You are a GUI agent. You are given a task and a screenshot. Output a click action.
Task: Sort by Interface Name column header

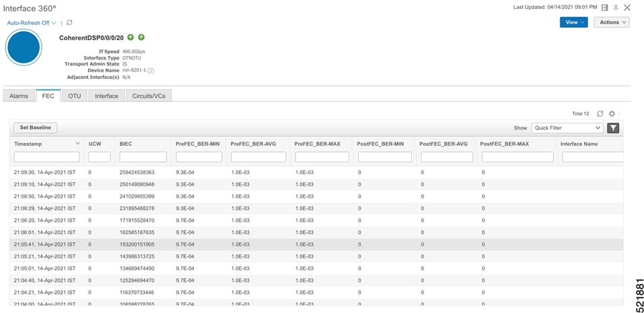click(x=579, y=144)
